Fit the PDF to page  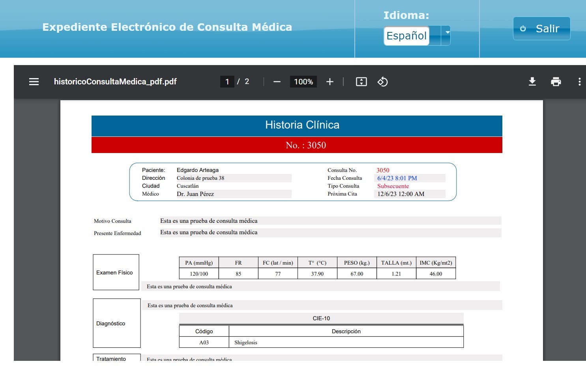click(361, 82)
